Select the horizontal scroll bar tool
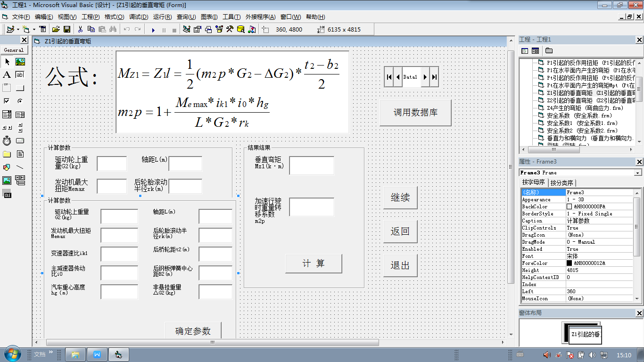Screen dimensions: 644x362 tap(7, 128)
